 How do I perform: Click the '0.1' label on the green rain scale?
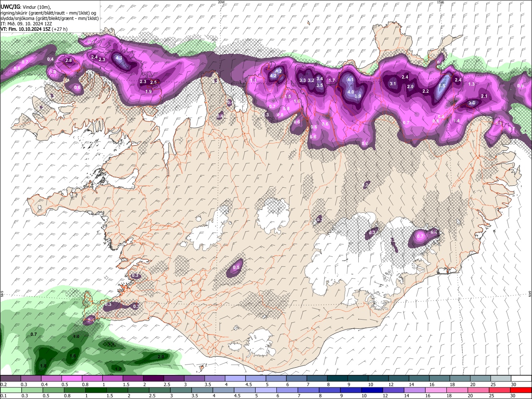(3, 396)
